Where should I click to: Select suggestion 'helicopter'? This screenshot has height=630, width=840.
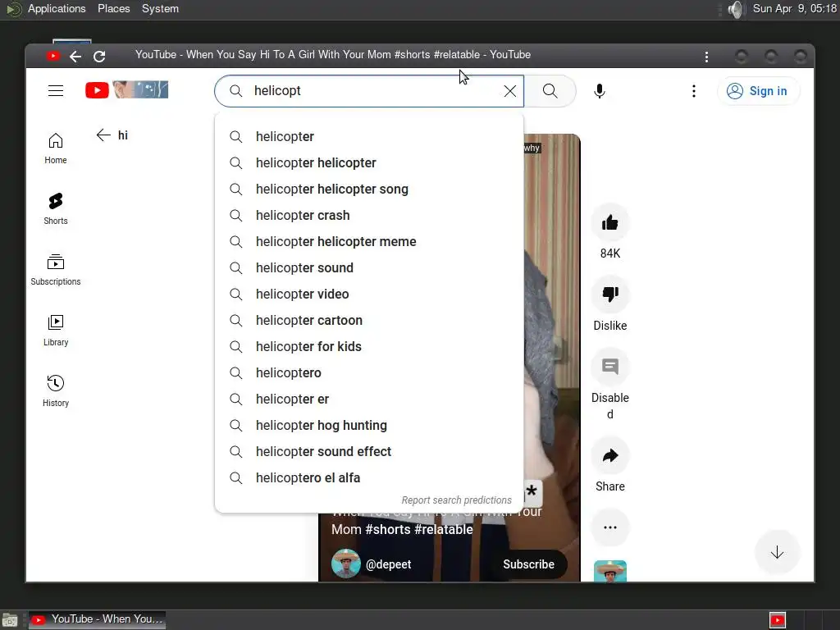(369, 137)
